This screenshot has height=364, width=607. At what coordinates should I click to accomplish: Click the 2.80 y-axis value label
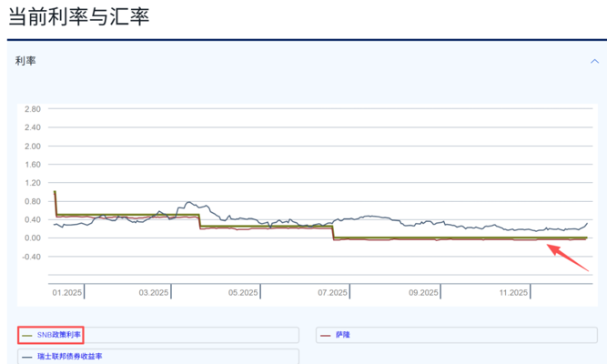click(33, 109)
